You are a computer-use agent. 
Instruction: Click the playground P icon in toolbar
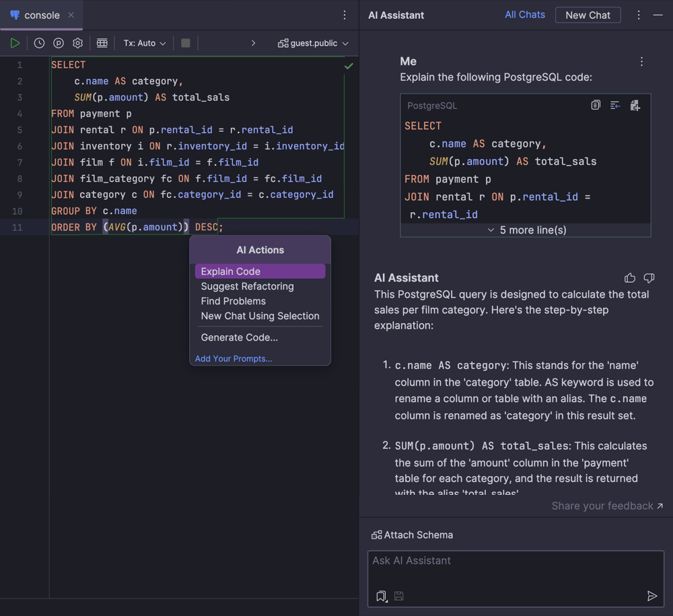coord(59,43)
